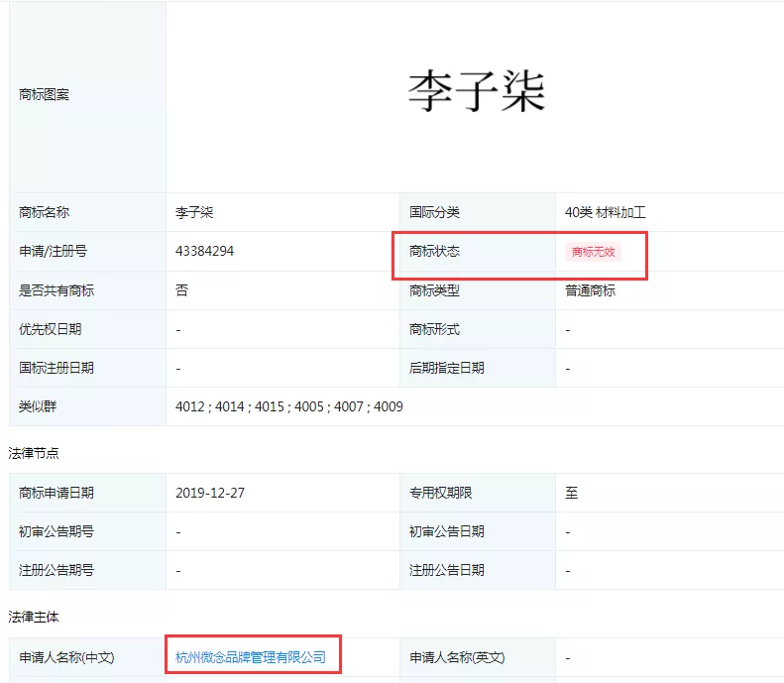Select the 普通商标 trademark type value

[x=590, y=290]
